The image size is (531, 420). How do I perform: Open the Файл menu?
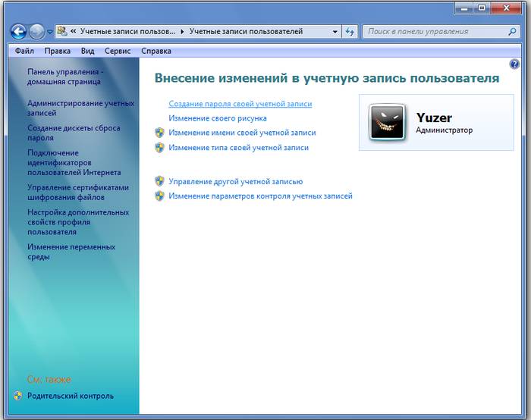[24, 51]
